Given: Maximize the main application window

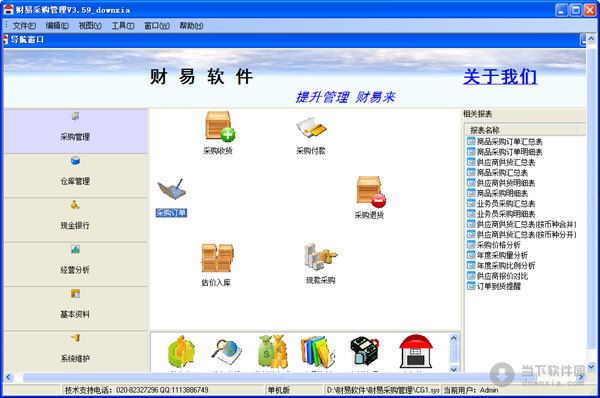Looking at the screenshot, I should click(x=576, y=10).
